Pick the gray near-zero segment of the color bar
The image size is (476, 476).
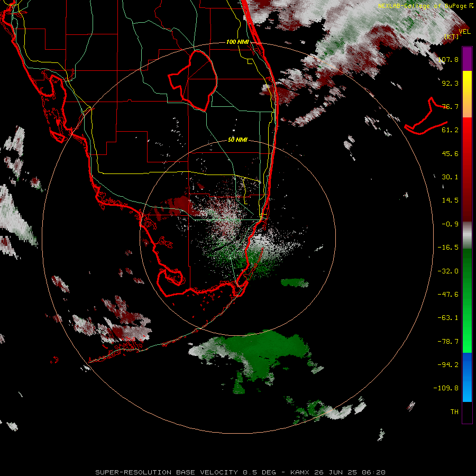467,235
